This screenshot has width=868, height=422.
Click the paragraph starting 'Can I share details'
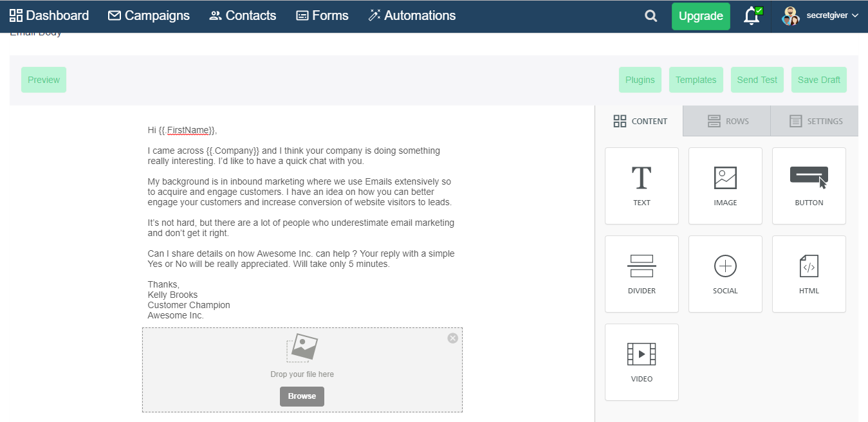point(301,259)
